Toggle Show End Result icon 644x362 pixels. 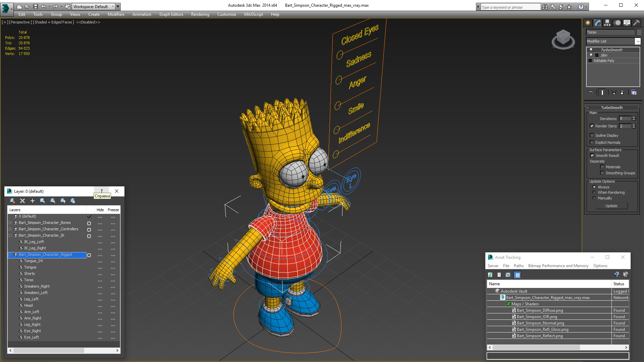(602, 93)
